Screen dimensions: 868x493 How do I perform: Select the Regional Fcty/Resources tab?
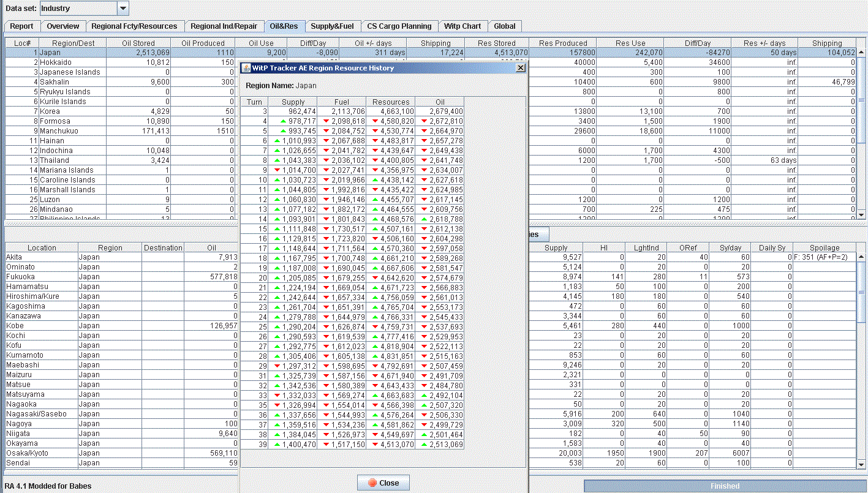pos(134,26)
